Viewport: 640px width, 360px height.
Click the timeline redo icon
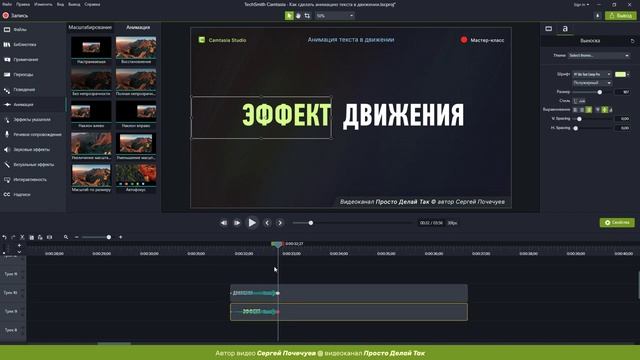coord(13,237)
